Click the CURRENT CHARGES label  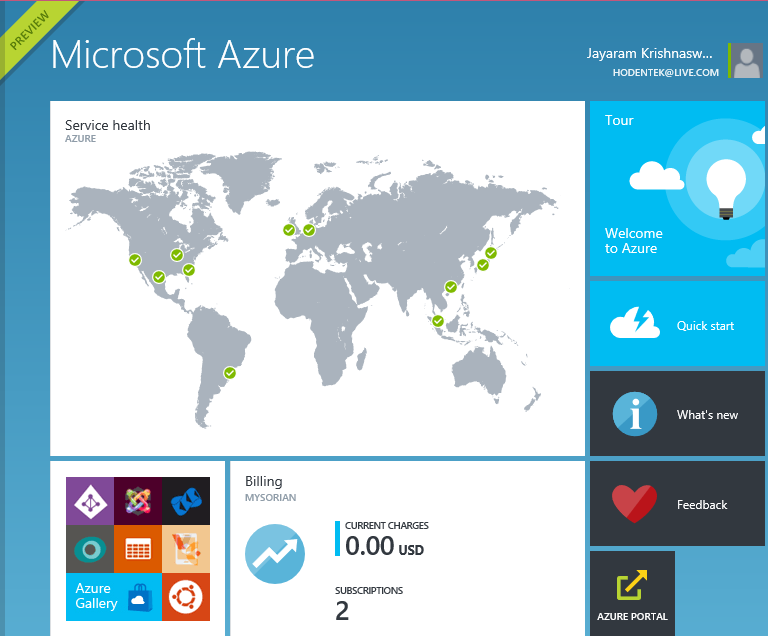point(386,526)
